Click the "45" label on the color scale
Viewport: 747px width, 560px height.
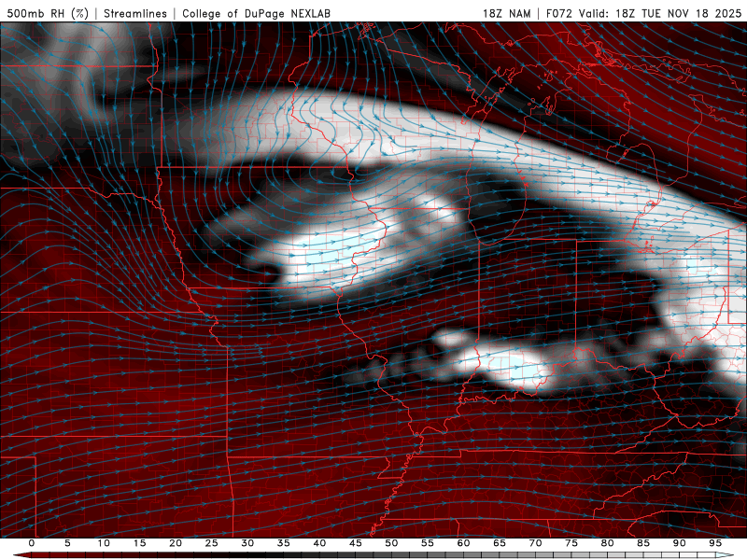356,543
